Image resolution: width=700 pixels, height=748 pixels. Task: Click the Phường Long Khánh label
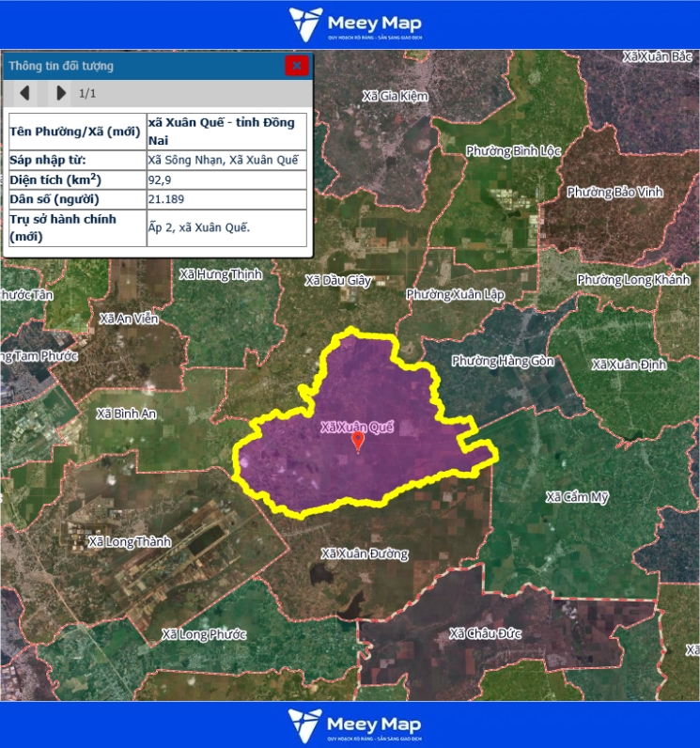tap(633, 280)
